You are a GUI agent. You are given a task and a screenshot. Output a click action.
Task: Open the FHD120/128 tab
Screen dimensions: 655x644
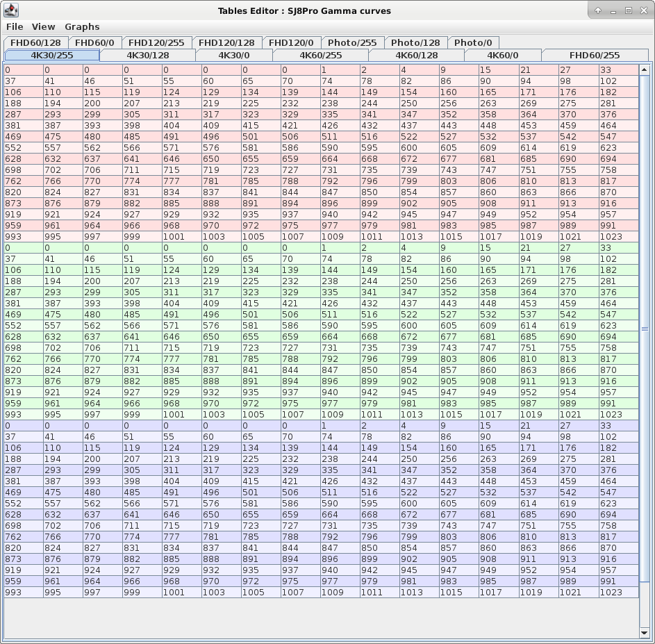point(226,42)
